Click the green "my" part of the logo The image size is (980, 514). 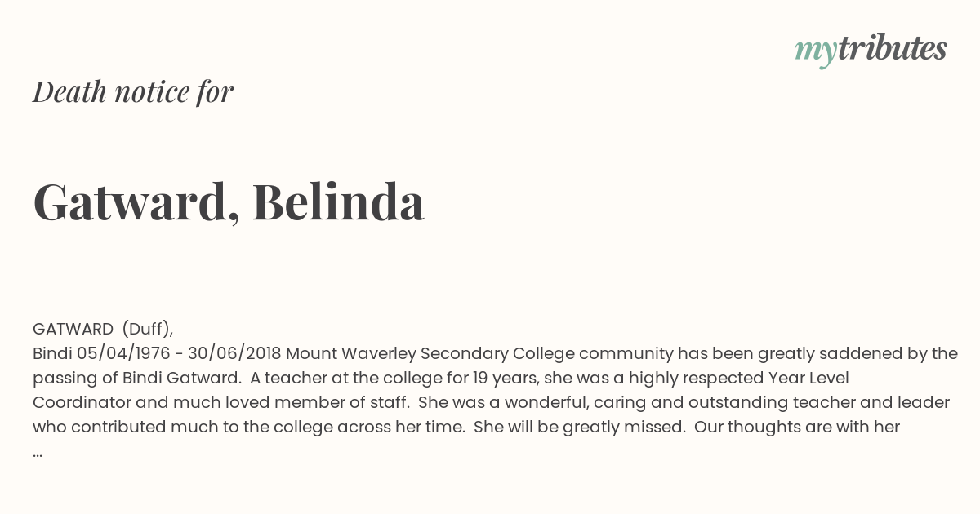(x=815, y=51)
